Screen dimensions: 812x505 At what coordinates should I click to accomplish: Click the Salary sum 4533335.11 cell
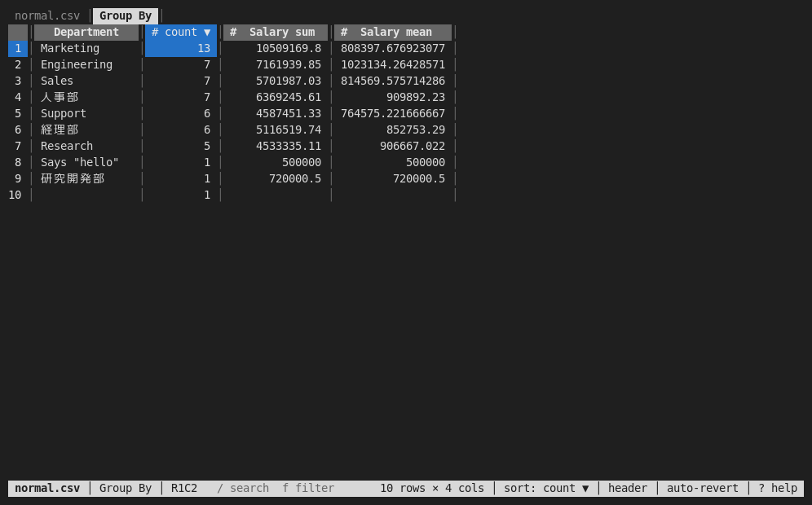click(276, 147)
